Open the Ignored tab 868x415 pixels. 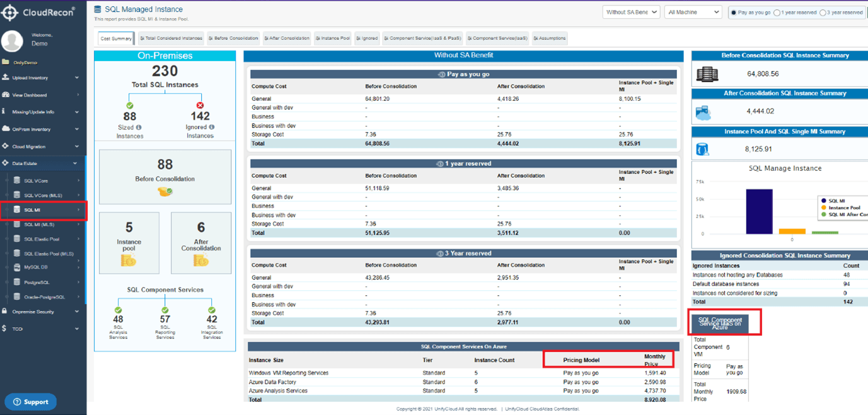tap(367, 38)
